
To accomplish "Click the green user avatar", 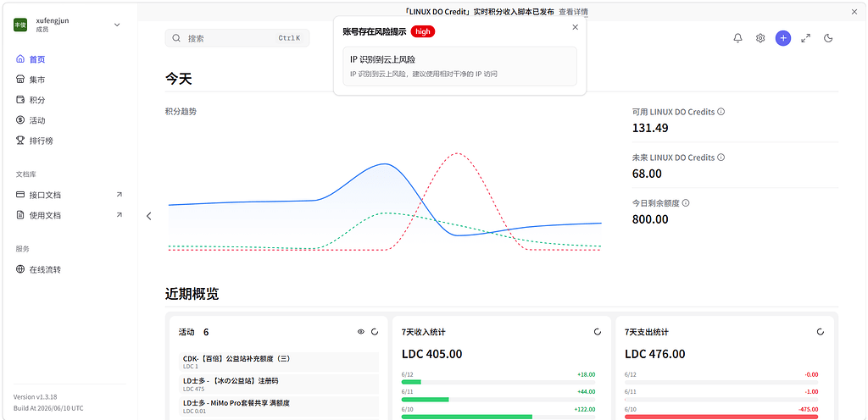I will pos(20,25).
